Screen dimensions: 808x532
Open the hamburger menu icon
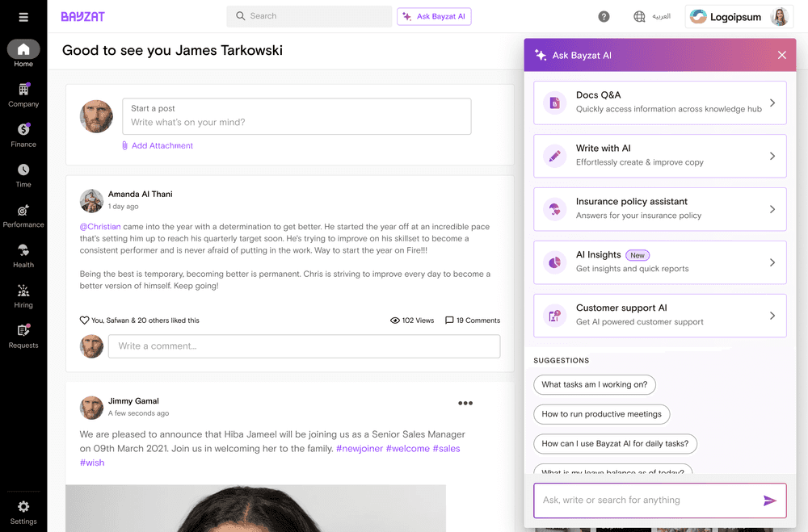pyautogui.click(x=23, y=17)
